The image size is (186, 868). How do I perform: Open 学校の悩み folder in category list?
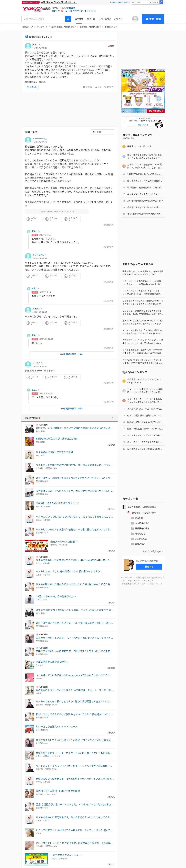138,544
